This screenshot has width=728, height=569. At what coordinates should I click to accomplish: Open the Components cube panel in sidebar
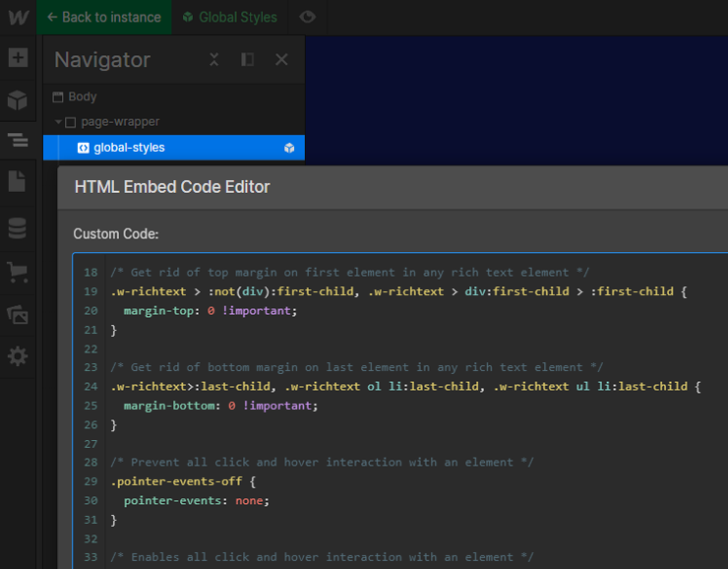18,100
